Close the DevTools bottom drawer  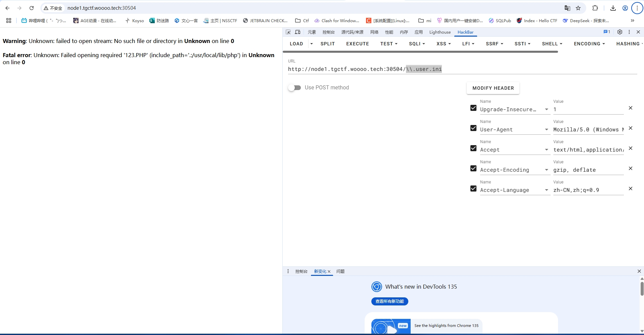[x=639, y=271]
